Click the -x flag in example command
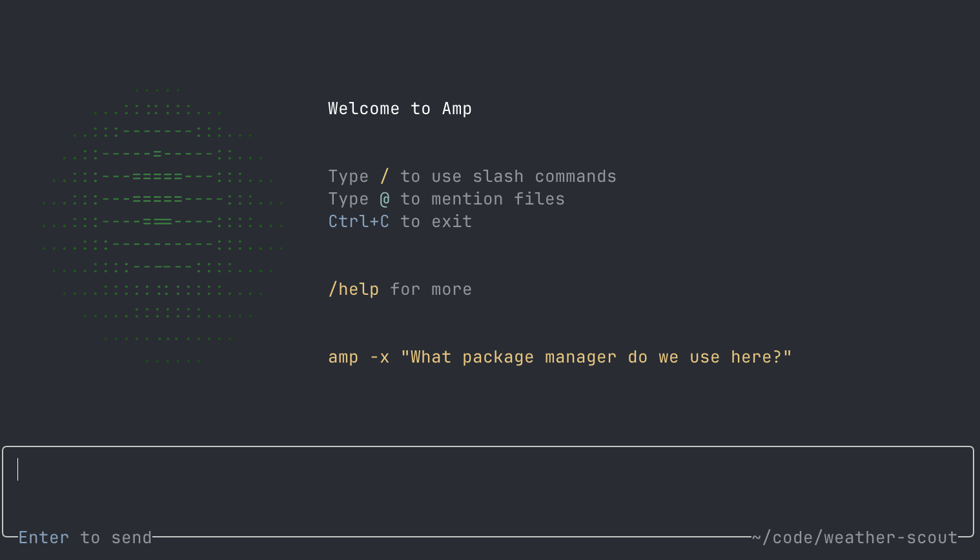The width and height of the screenshot is (980, 560). pos(380,357)
